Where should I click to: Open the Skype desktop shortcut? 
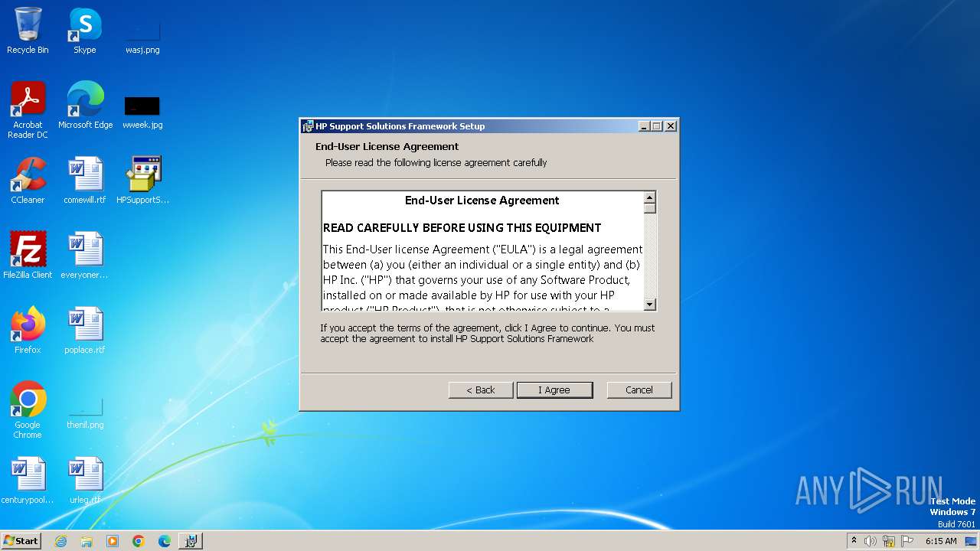(85, 31)
